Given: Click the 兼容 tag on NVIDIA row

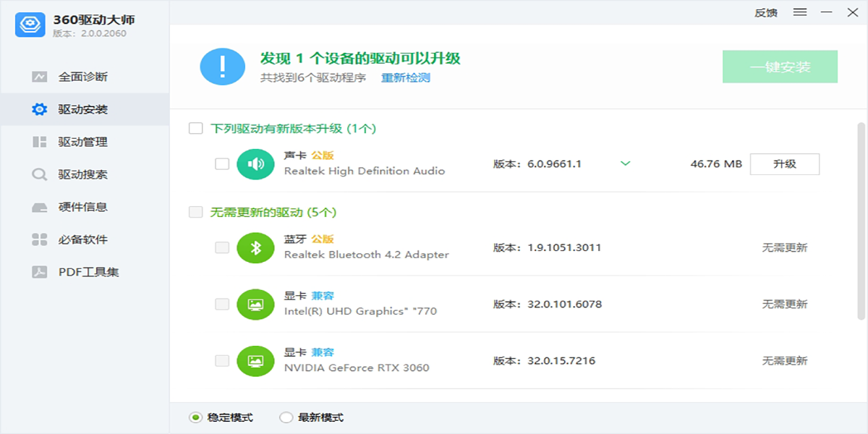Looking at the screenshot, I should (323, 352).
